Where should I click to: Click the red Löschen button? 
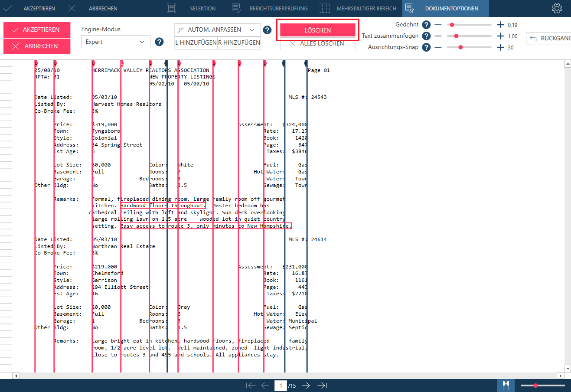[x=317, y=30]
